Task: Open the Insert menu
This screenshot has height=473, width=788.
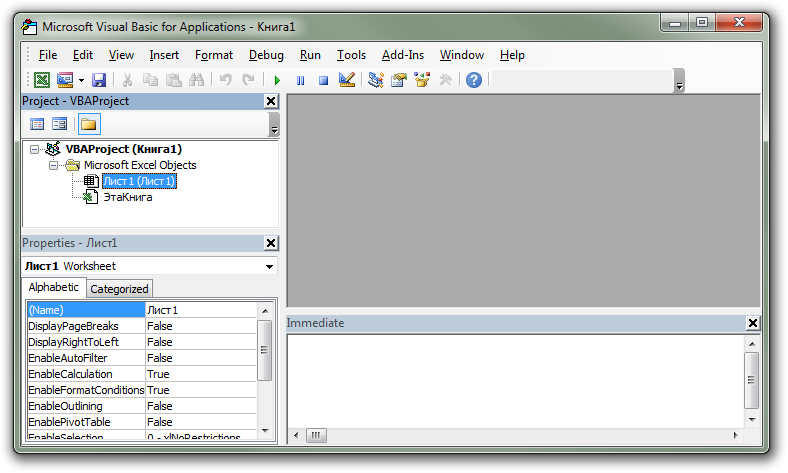Action: pos(164,55)
